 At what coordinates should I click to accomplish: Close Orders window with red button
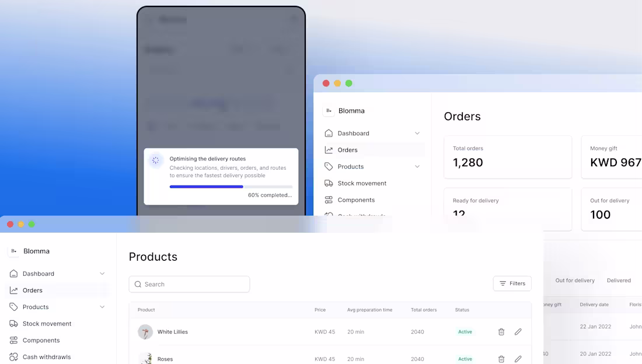click(326, 83)
